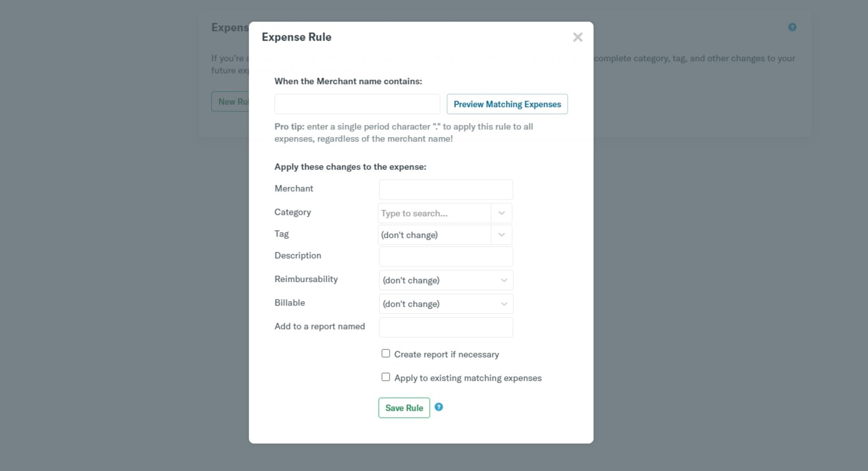Image resolution: width=868 pixels, height=471 pixels.
Task: Click the blue help icon at top right
Action: 792,27
